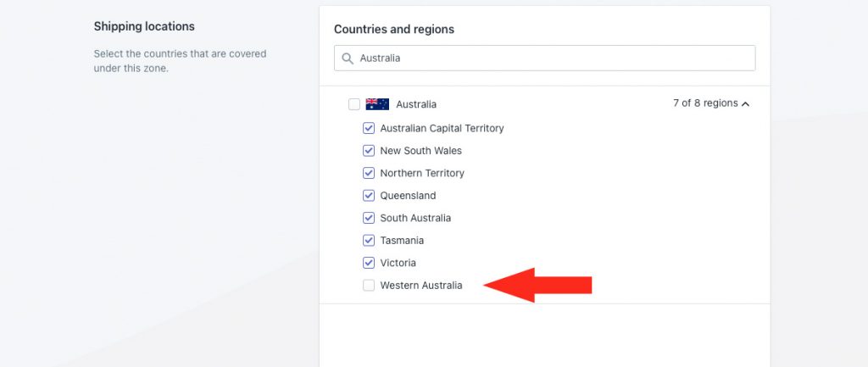868x367 pixels.
Task: Click the New South Wales label
Action: click(x=420, y=151)
